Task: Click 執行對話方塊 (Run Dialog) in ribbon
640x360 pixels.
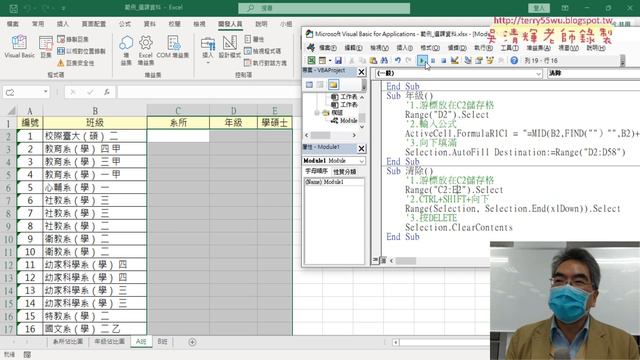Action: (265, 63)
